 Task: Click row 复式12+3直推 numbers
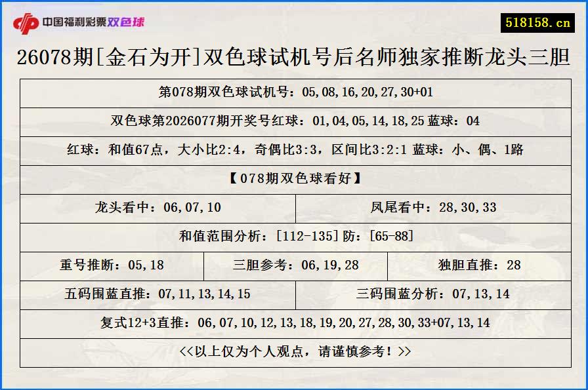pos(295,324)
